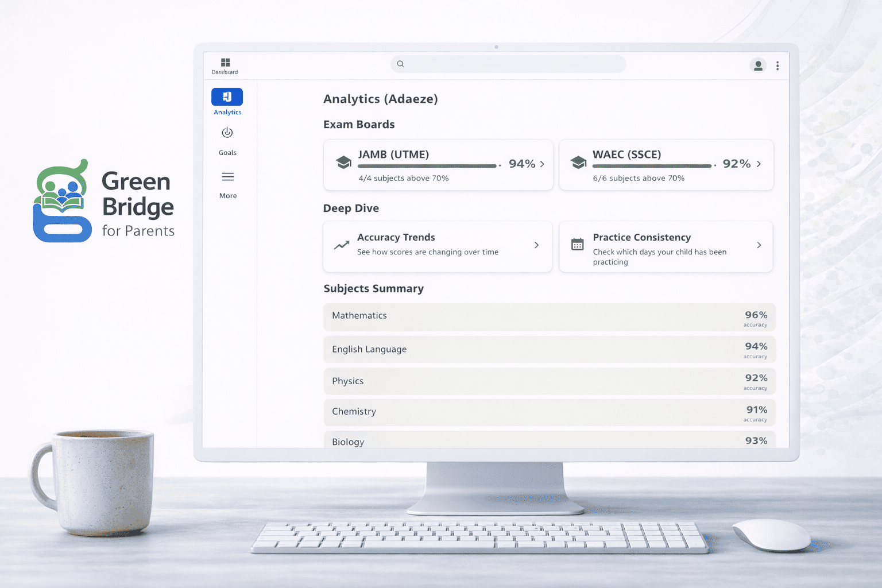The height and width of the screenshot is (588, 882).
Task: Click the user profile avatar icon
Action: coord(758,65)
